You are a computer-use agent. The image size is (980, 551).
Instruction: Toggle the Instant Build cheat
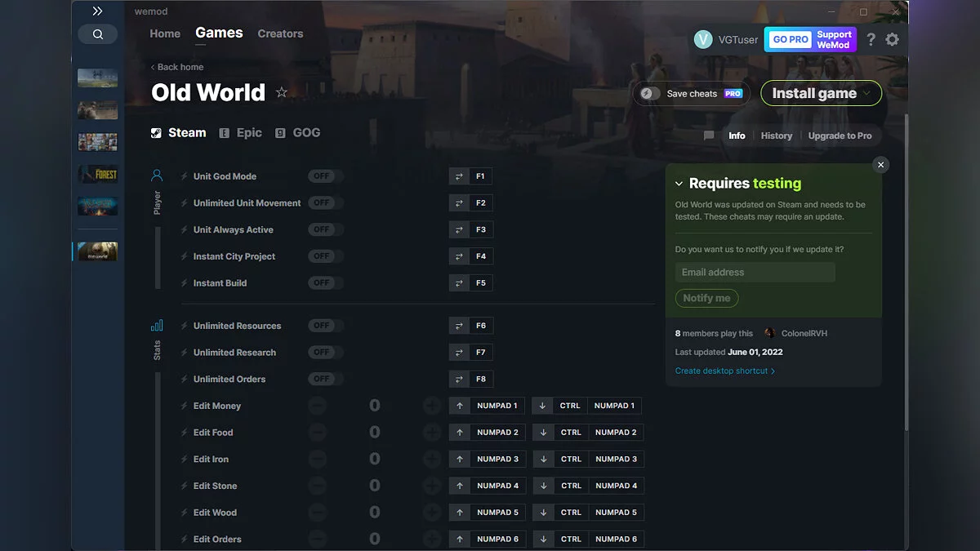[x=323, y=282]
